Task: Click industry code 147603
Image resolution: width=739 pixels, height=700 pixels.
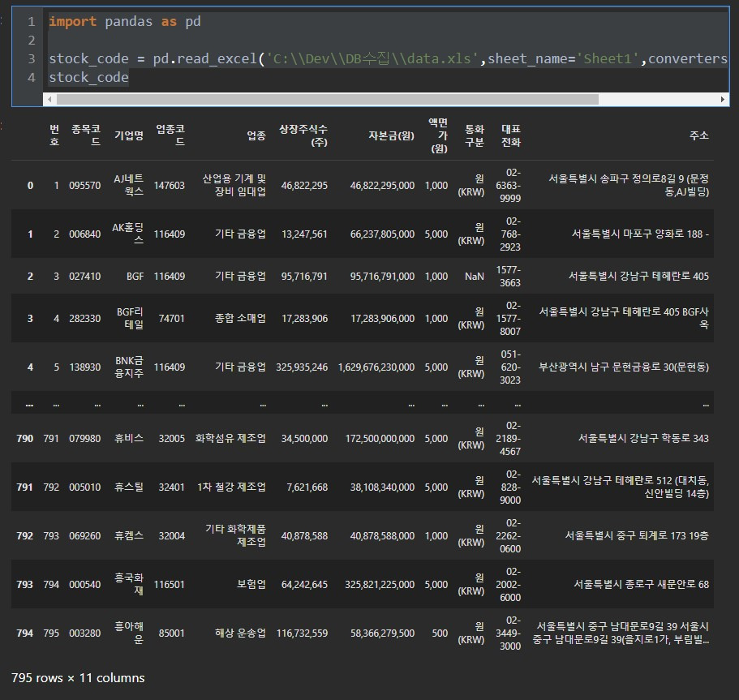Action: (170, 185)
